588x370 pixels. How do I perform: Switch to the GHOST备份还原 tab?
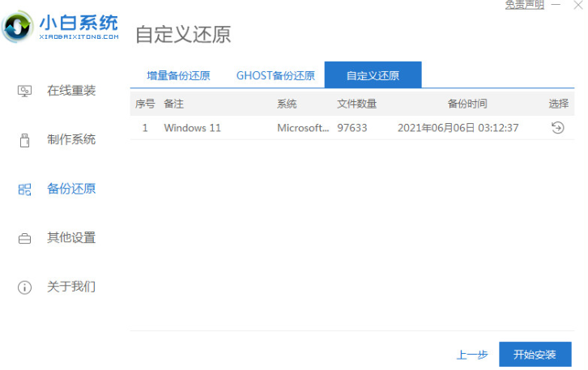[275, 76]
